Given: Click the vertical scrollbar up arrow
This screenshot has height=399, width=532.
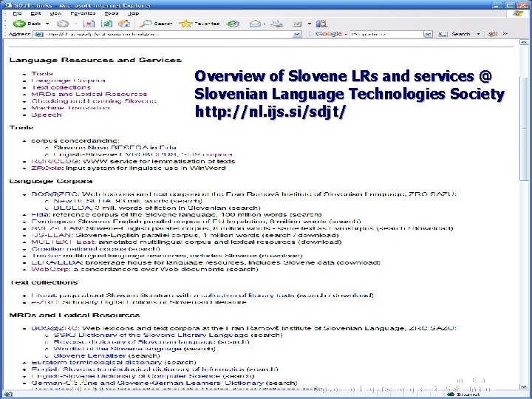Looking at the screenshot, I should coord(523,42).
